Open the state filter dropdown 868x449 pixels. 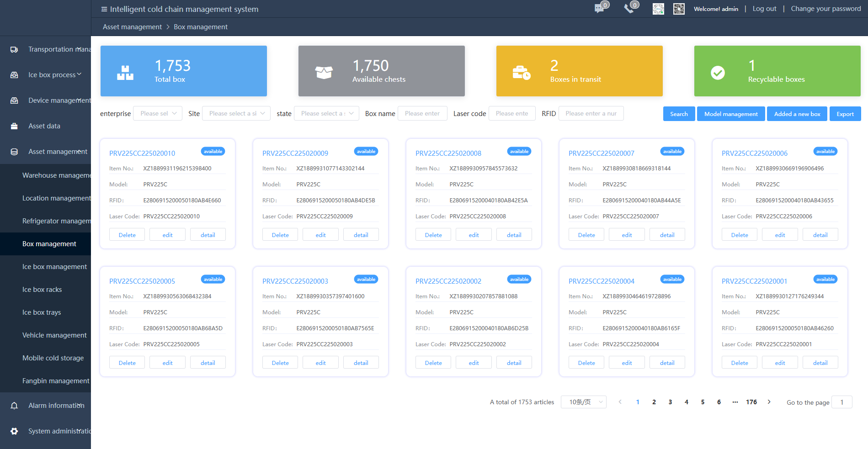pos(327,113)
